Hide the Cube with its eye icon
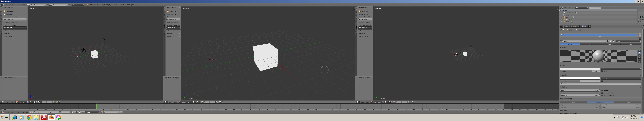Screen dimensions: 644x121 [639, 19]
